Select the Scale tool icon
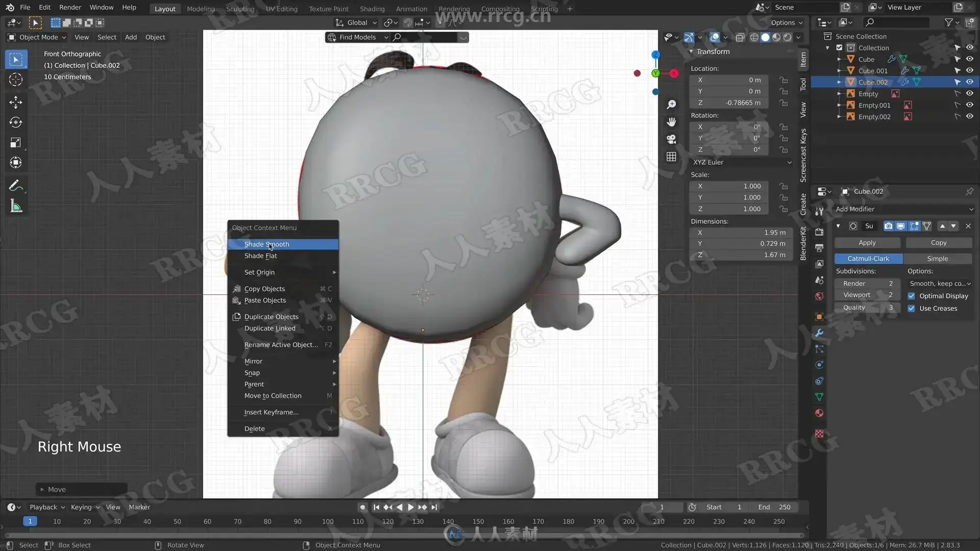Screen dimensions: 980x551 [x=16, y=143]
